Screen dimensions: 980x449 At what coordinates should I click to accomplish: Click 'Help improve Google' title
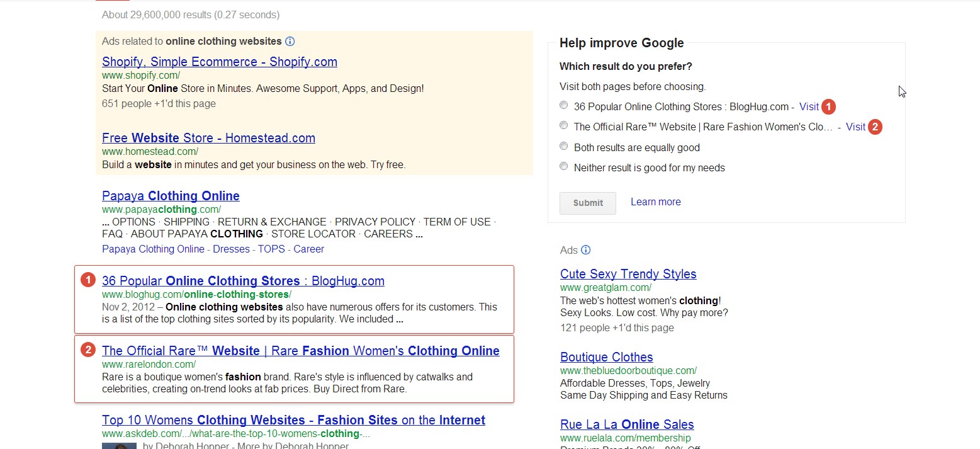(x=621, y=43)
